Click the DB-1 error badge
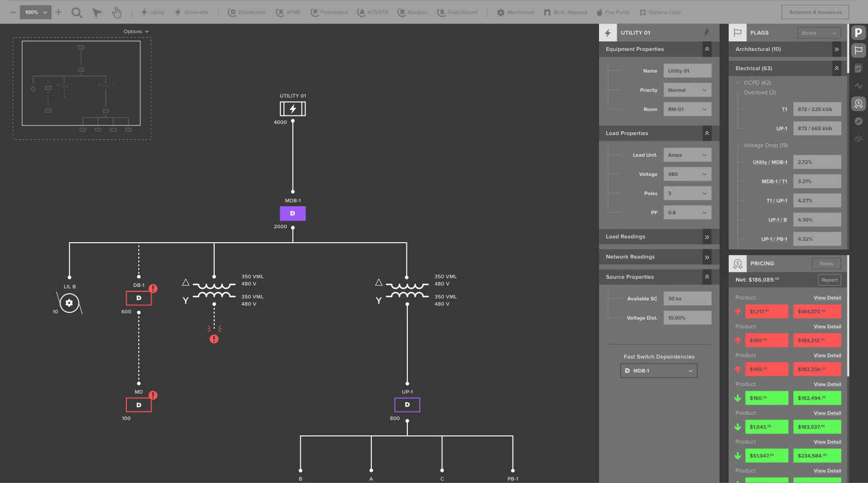Screen dimensions: 868x483 153,288
